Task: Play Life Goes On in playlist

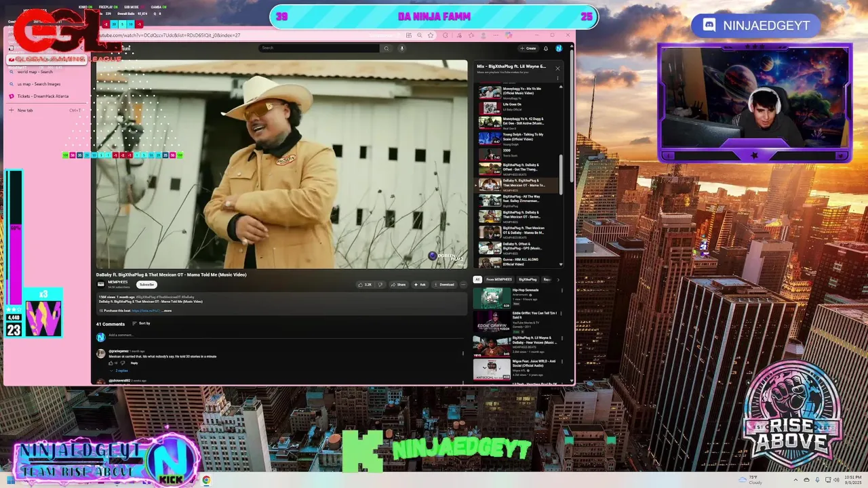Action: (x=519, y=107)
